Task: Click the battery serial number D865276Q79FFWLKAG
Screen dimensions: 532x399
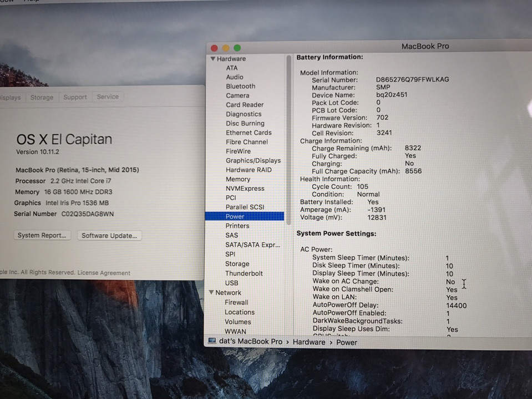Action: coord(412,79)
